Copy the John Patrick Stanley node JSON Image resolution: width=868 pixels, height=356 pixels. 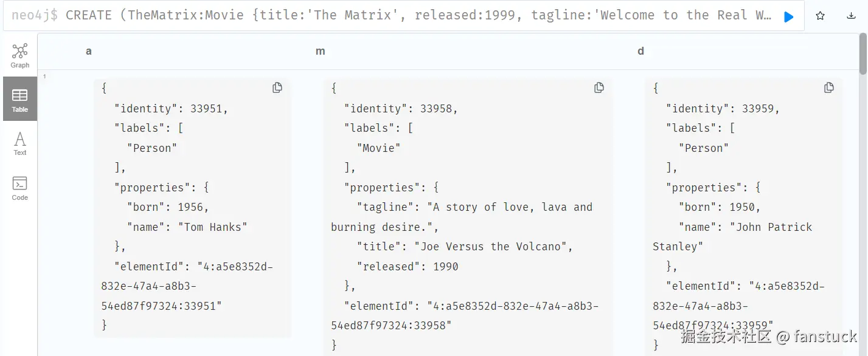click(x=829, y=88)
